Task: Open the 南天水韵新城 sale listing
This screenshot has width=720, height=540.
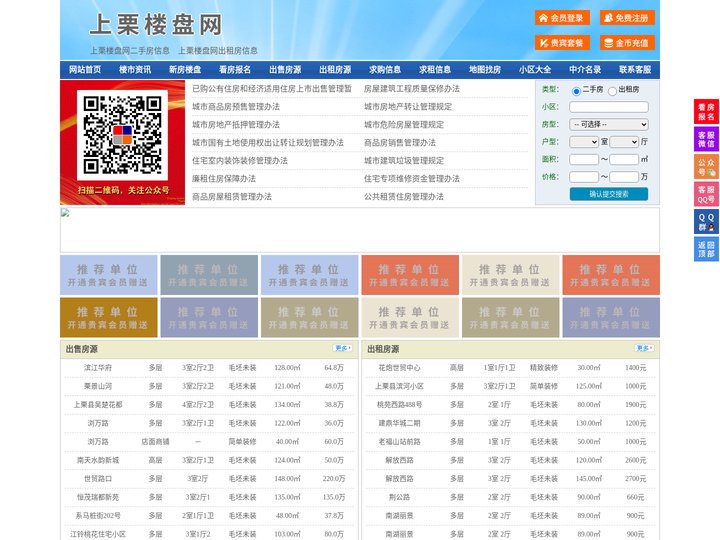Action: click(98, 460)
